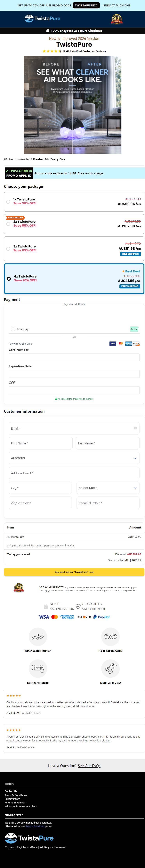Click the TWISTAPURE70 promo code pill
This screenshot has width=145, height=868.
[86, 5]
